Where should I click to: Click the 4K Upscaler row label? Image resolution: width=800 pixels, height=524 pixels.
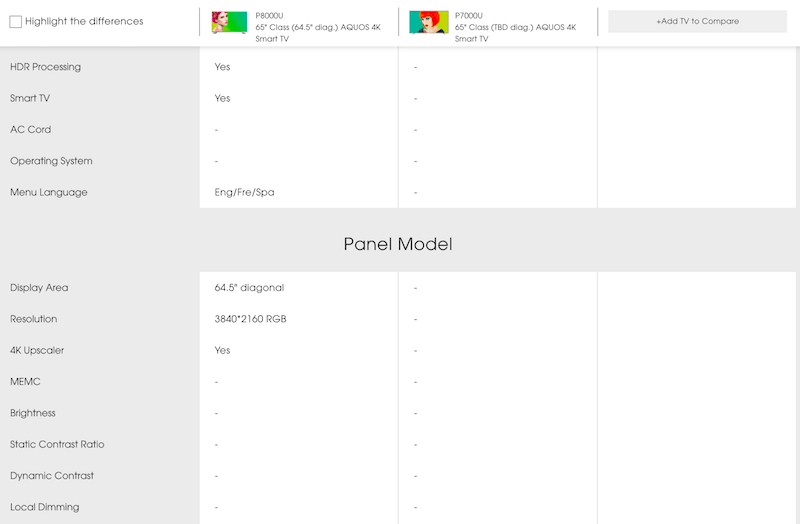(37, 350)
